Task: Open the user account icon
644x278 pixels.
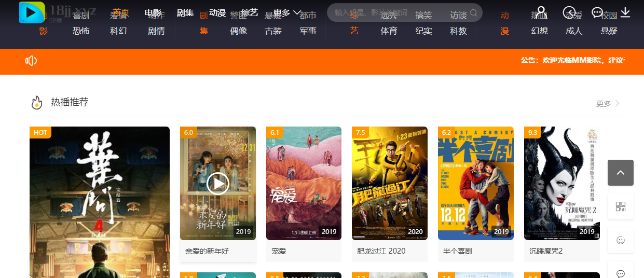Action: (541, 12)
